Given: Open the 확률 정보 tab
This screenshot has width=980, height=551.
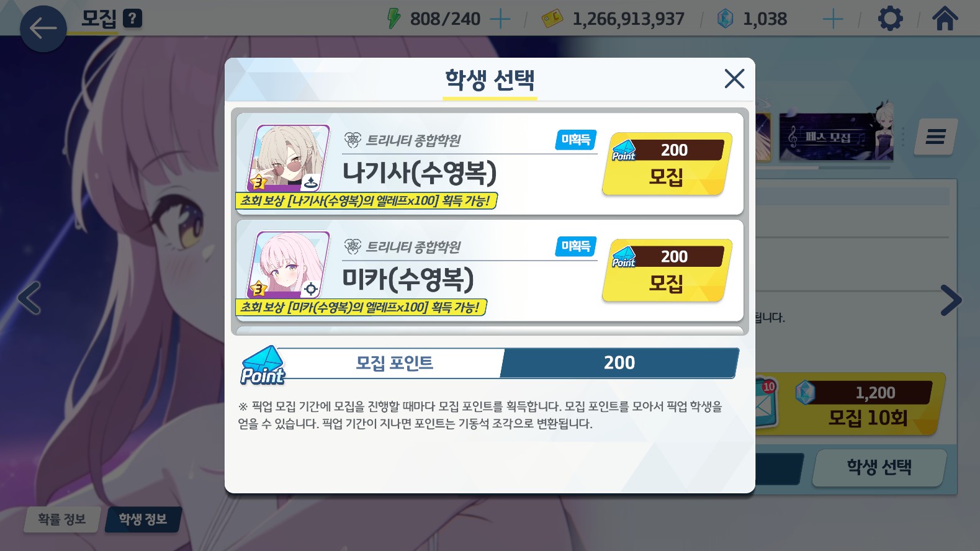Looking at the screenshot, I should pos(61,519).
